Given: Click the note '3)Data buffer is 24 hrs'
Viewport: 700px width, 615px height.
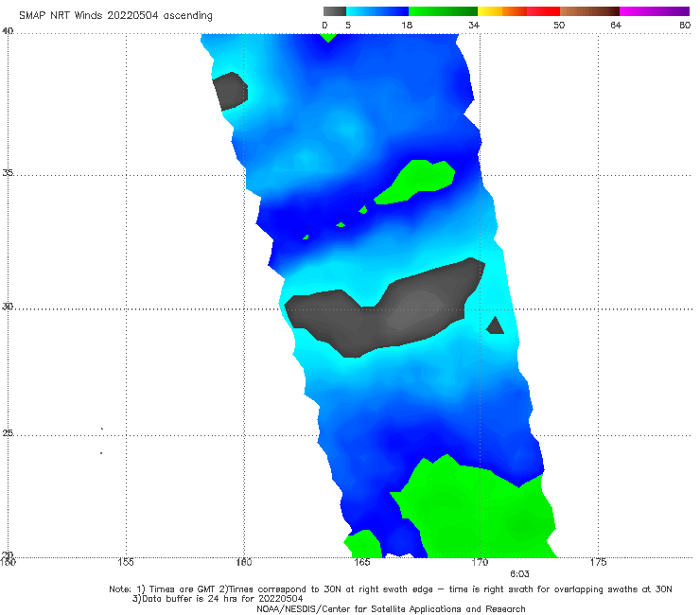Looking at the screenshot, I should pos(218,599).
